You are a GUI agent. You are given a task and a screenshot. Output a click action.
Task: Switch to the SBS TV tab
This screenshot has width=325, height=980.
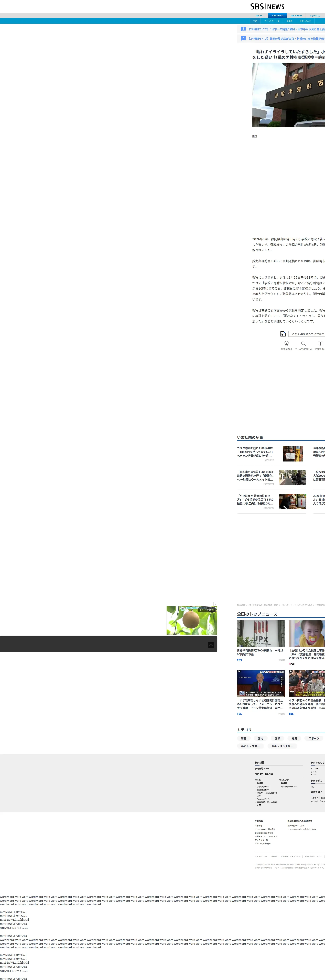(259, 16)
